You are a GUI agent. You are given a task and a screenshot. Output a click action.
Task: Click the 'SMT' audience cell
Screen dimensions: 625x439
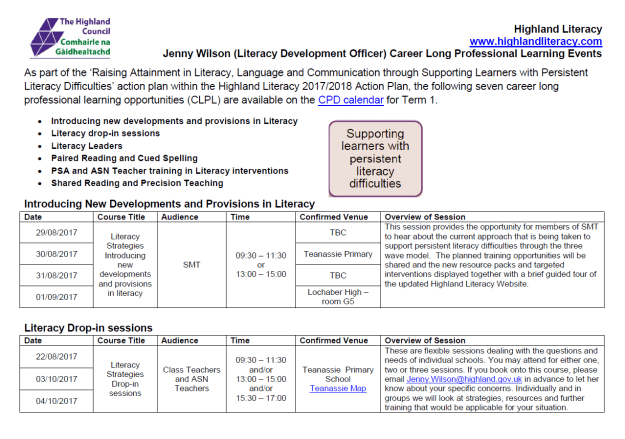190,264
